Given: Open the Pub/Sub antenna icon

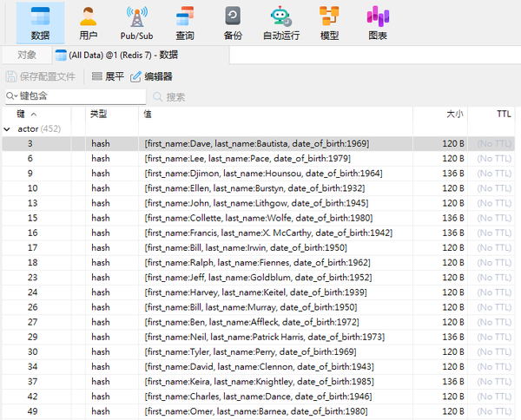Looking at the screenshot, I should pos(136,23).
